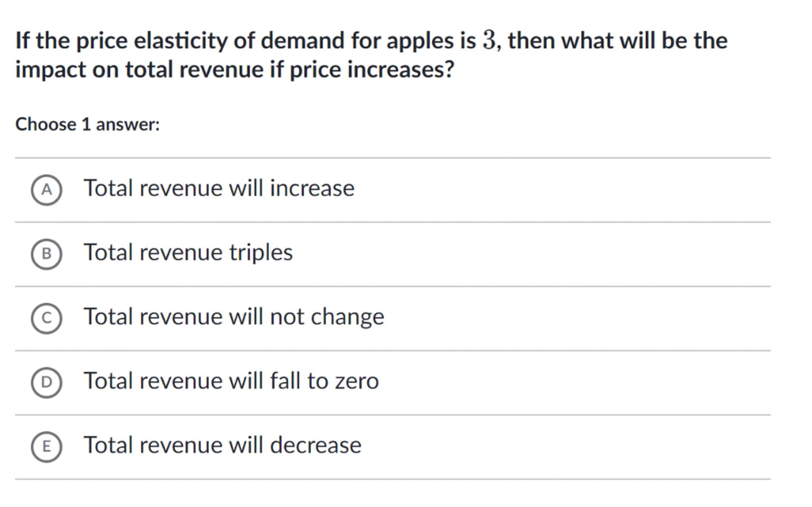Image resolution: width=812 pixels, height=507 pixels.
Task: Click the number 3 in the question
Action: click(x=489, y=40)
